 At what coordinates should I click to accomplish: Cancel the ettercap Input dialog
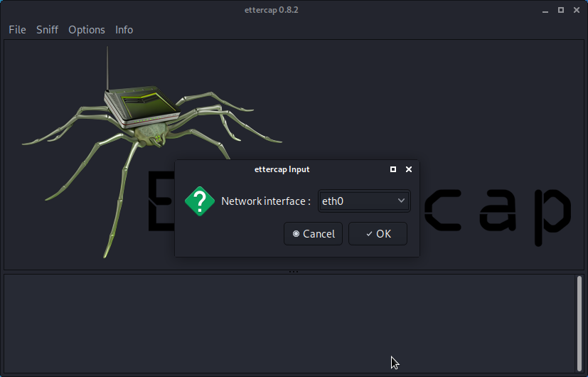point(313,234)
